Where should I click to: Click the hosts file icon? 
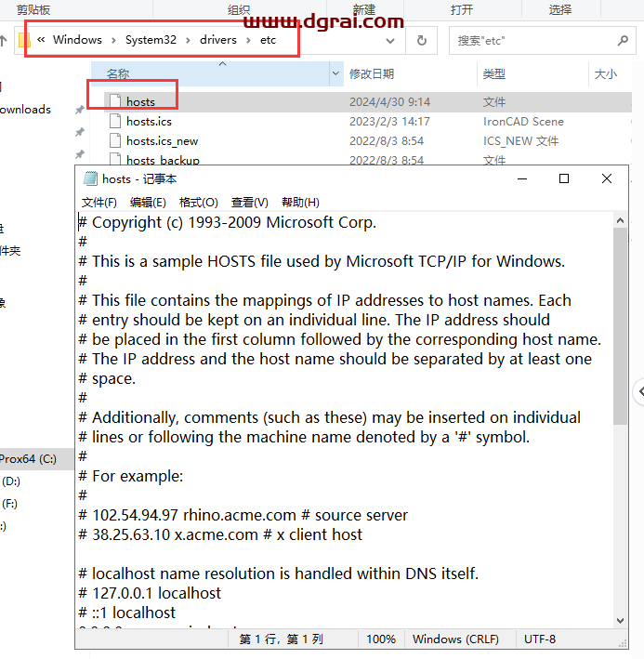[115, 101]
